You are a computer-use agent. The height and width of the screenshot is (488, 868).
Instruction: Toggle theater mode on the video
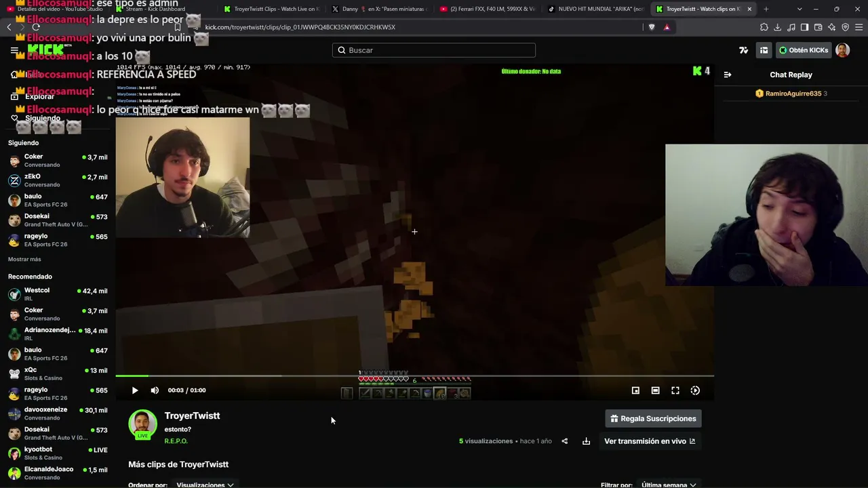point(655,390)
